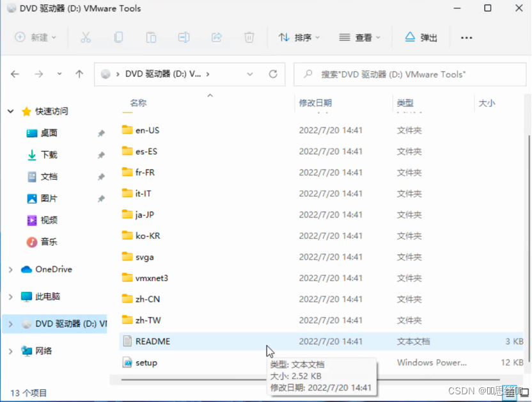Image resolution: width=532 pixels, height=402 pixels.
Task: Expand This PC (此电脑) node
Action: (x=10, y=296)
